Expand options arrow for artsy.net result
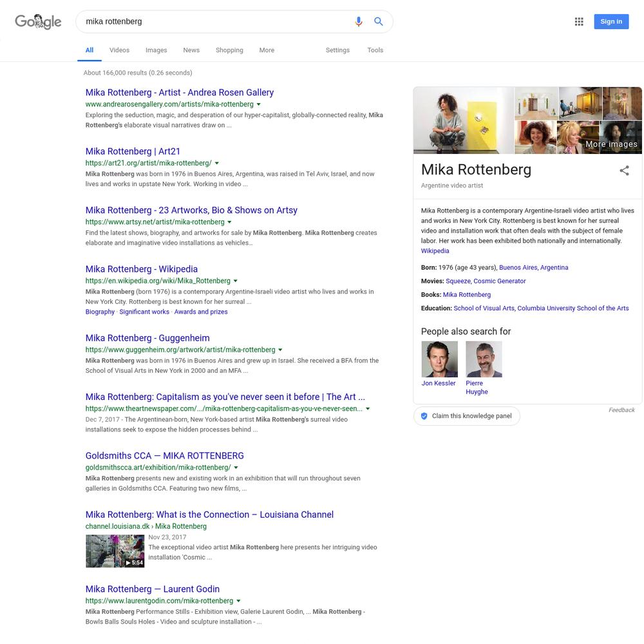 coord(230,222)
